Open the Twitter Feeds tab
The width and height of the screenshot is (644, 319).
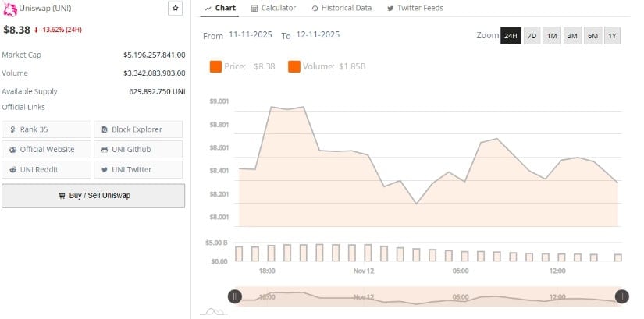coord(415,8)
